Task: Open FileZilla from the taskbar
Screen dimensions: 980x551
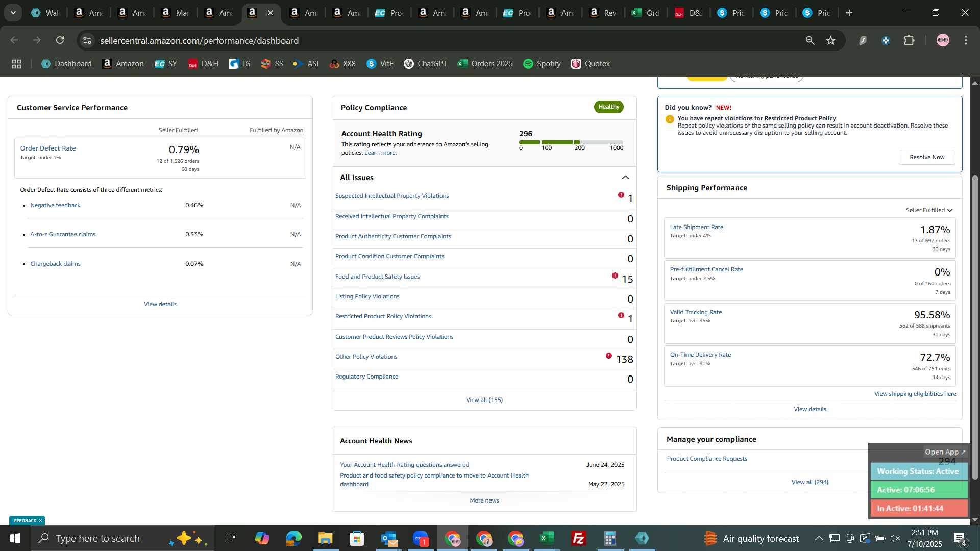Action: tap(578, 538)
